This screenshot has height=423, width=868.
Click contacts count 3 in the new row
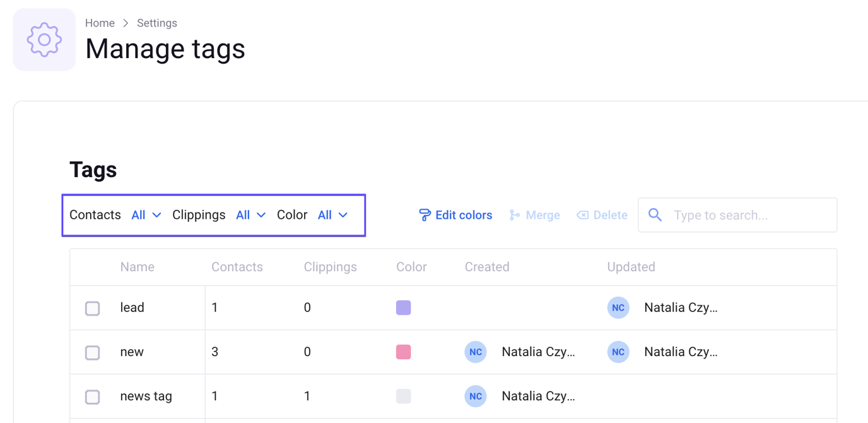click(215, 352)
